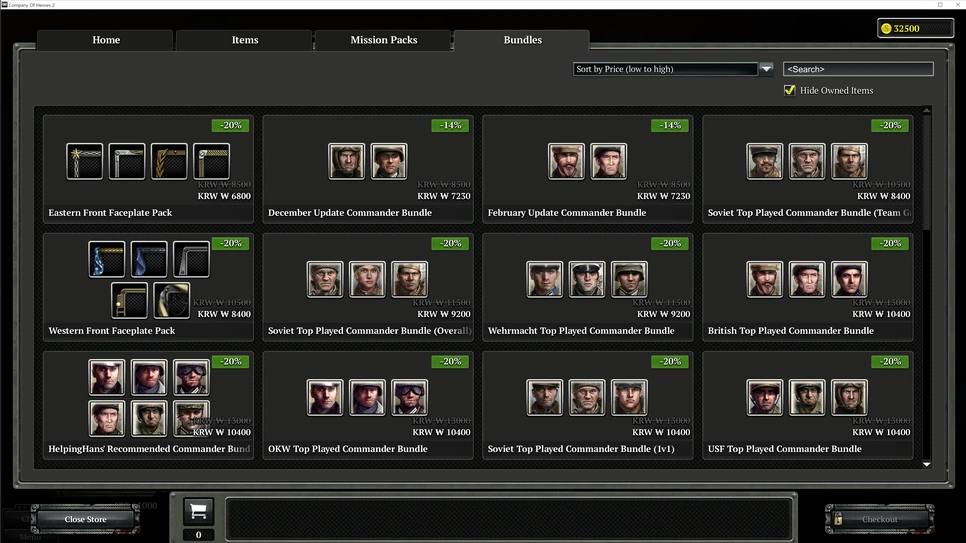
Task: Open Eastern Front Faceplate Pack title
Action: pyautogui.click(x=110, y=213)
